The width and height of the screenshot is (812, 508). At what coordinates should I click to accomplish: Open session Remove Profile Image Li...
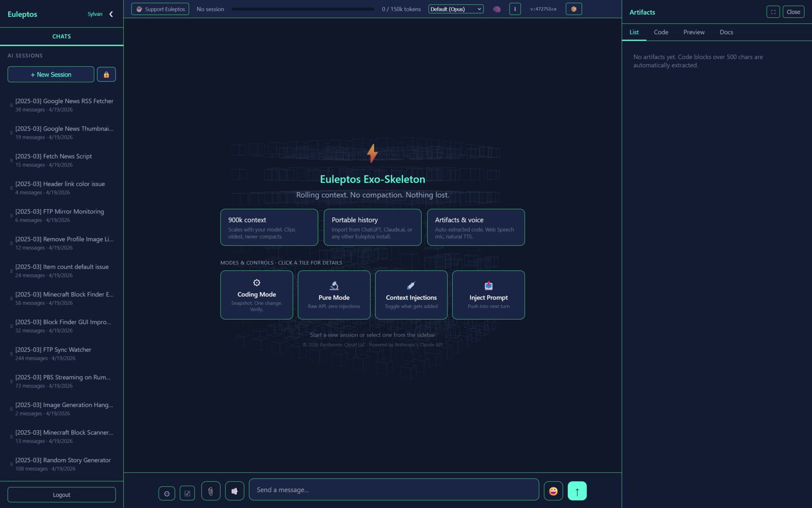tap(61, 243)
